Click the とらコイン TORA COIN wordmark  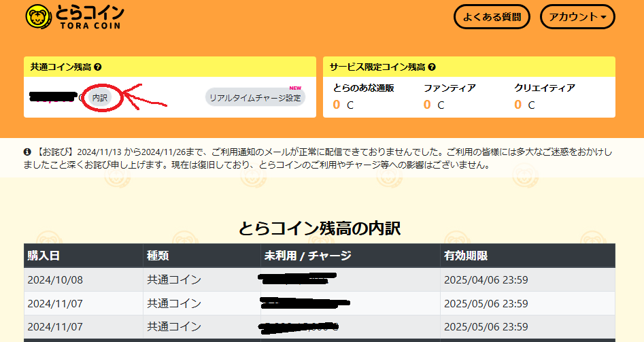(x=86, y=17)
